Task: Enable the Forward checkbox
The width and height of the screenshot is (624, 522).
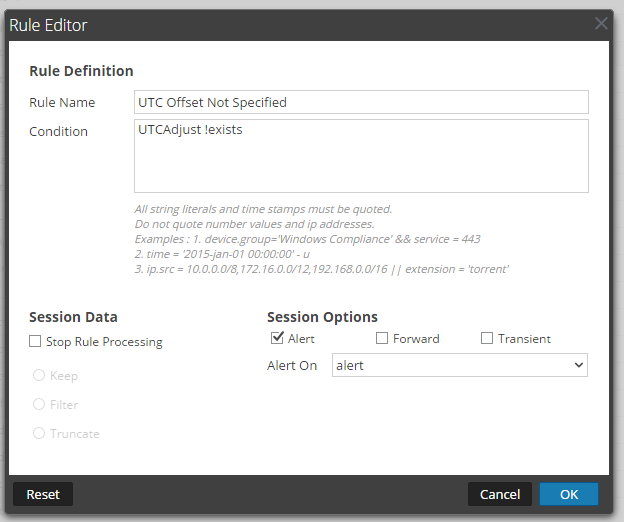Action: tap(382, 339)
